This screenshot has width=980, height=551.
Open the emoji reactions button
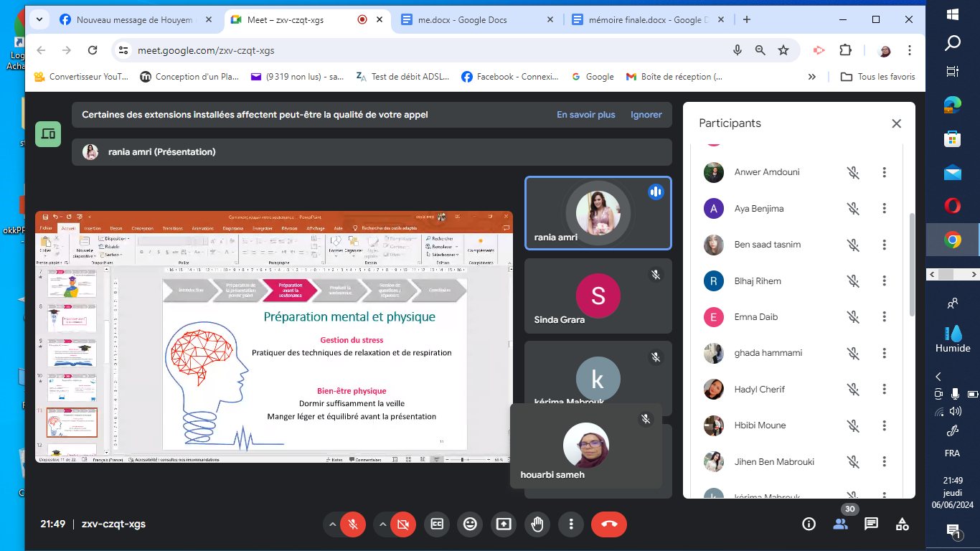click(470, 524)
